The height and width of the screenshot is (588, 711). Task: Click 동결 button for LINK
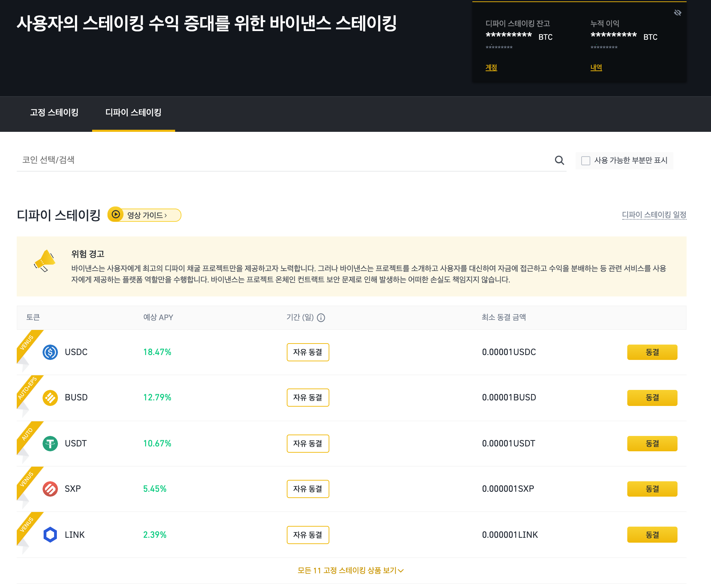(x=652, y=535)
